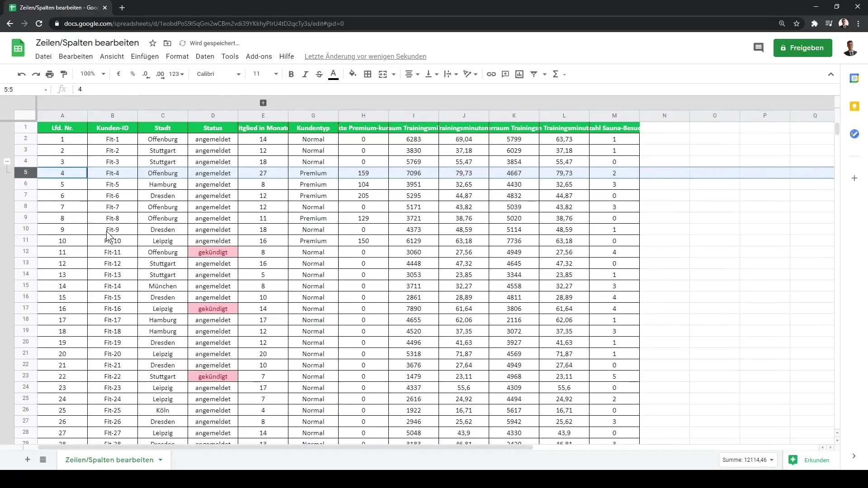This screenshot has height=488, width=868.
Task: Open the text color picker
Action: tap(334, 74)
